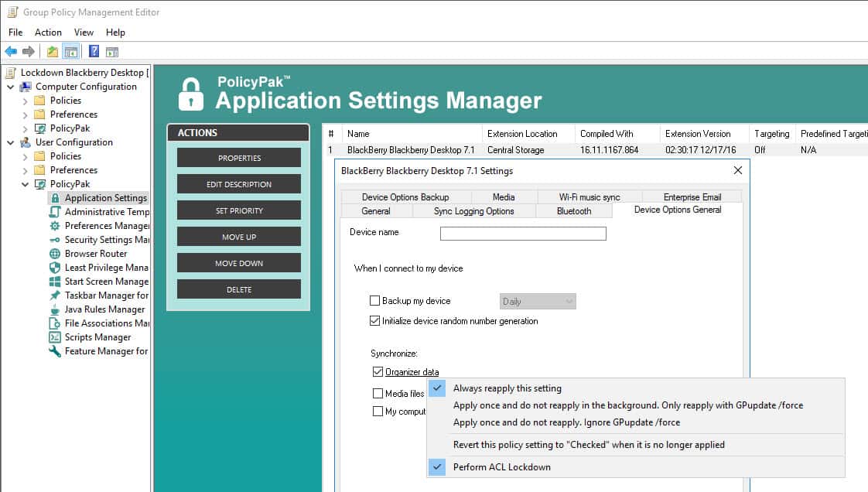868x492 pixels.
Task: Collapse the Computer Configuration node
Action: pos(11,87)
